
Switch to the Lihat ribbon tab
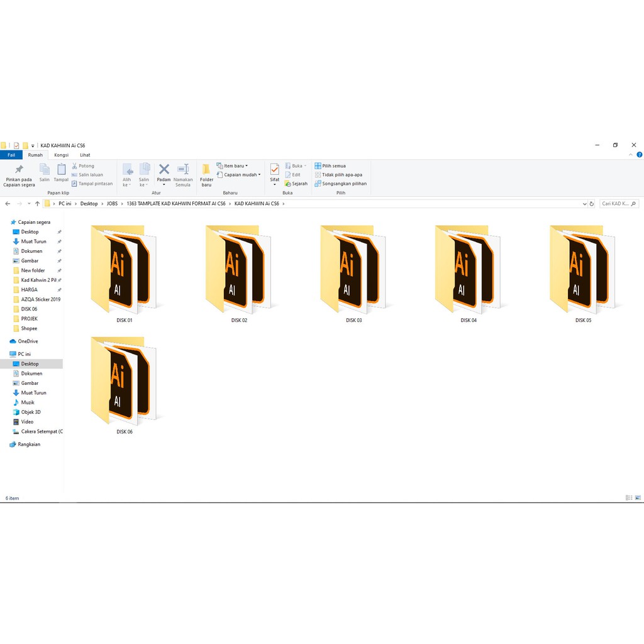tap(85, 155)
